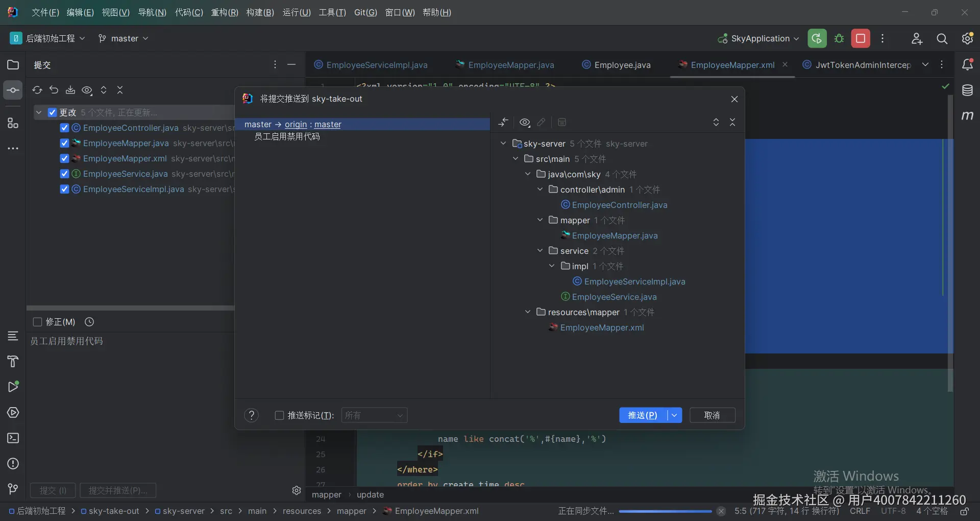Open Search Everywhere magnifier
980x521 pixels.
[942, 39]
